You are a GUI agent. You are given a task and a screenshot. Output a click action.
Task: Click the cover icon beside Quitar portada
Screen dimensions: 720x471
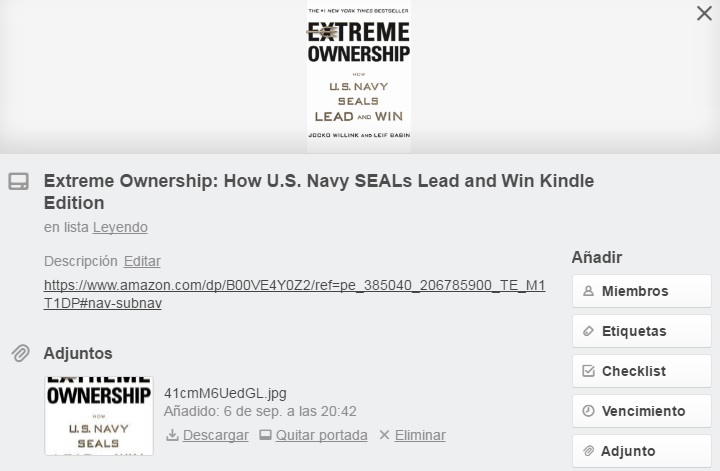[265, 435]
